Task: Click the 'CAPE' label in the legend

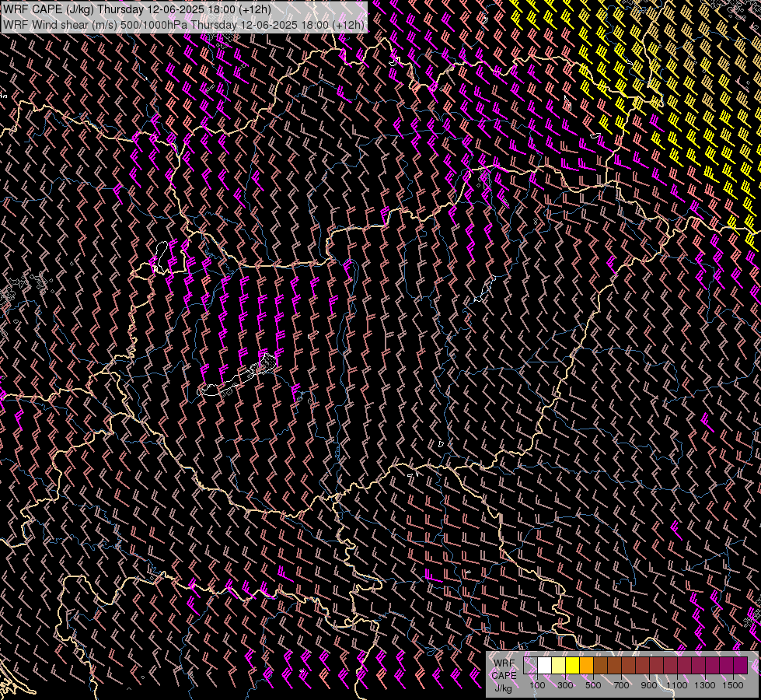Action: click(504, 676)
